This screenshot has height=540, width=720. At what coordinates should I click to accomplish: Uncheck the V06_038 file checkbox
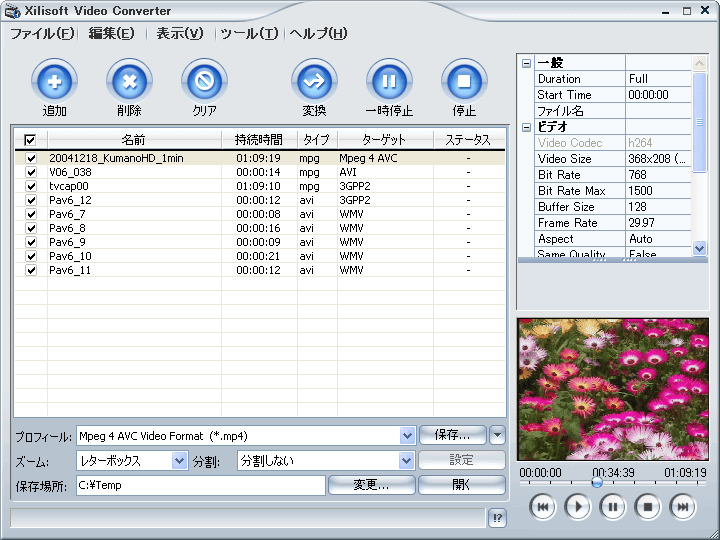click(31, 172)
